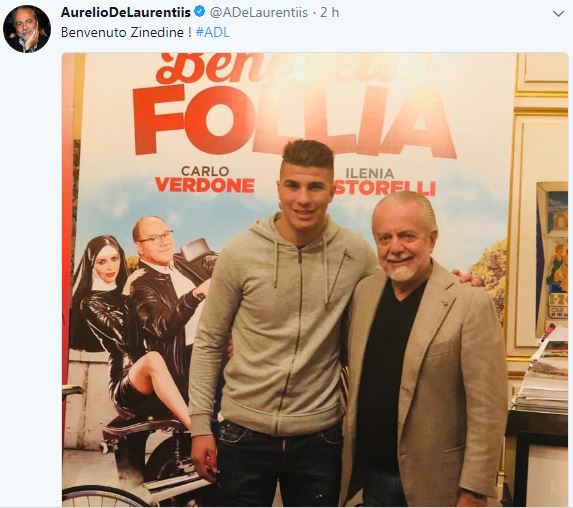Click the blue verified badge
This screenshot has width=573, height=508.
click(199, 12)
